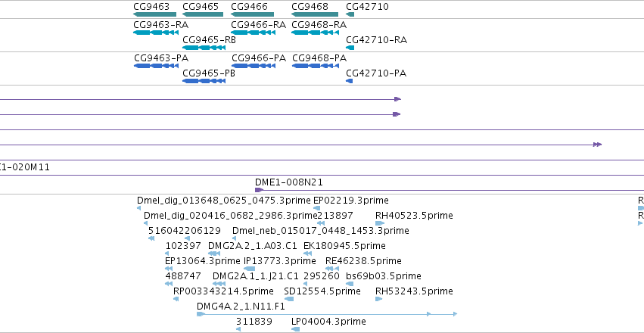
Task: Select the RE46238.5prime EST glyph
Action: (x=332, y=269)
